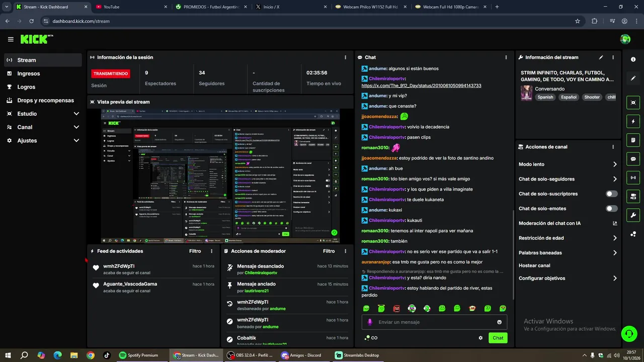The image size is (644, 362).
Task: Click the notes document icon in right sidebar
Action: pos(633,140)
